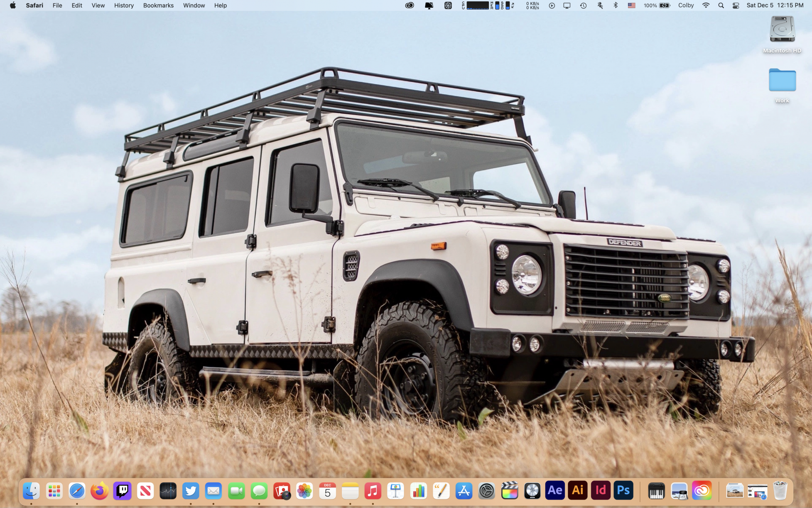812x508 pixels.
Task: Open Adobe Illustrator in the Dock
Action: [578, 491]
